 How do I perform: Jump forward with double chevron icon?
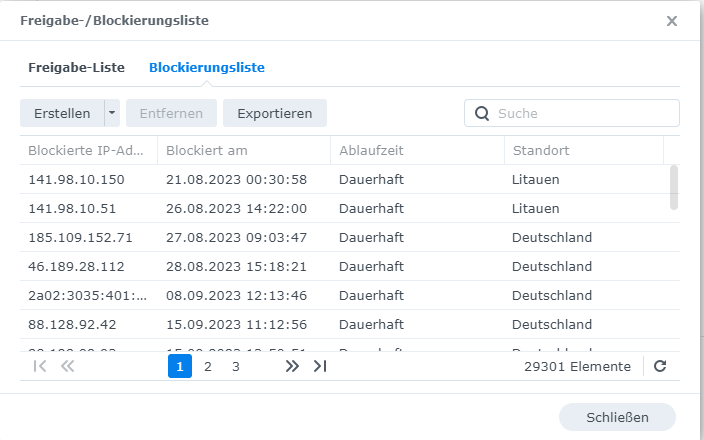pyautogui.click(x=292, y=366)
